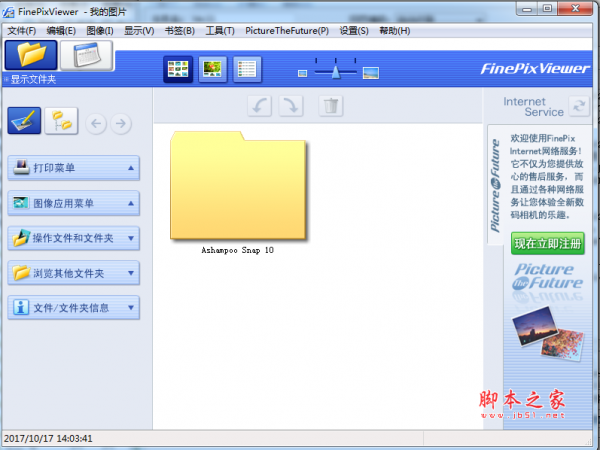This screenshot has height=450, width=600.
Task: Select the task menu pencil icon
Action: (24, 121)
